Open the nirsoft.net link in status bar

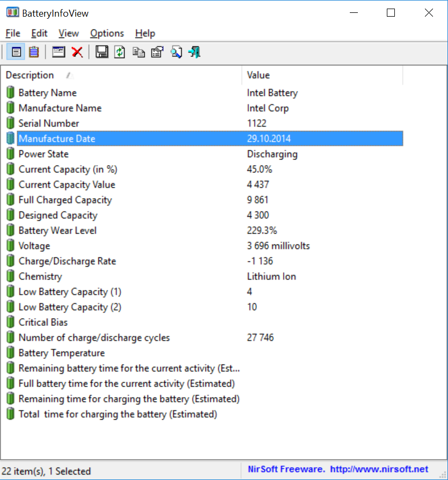(x=379, y=469)
